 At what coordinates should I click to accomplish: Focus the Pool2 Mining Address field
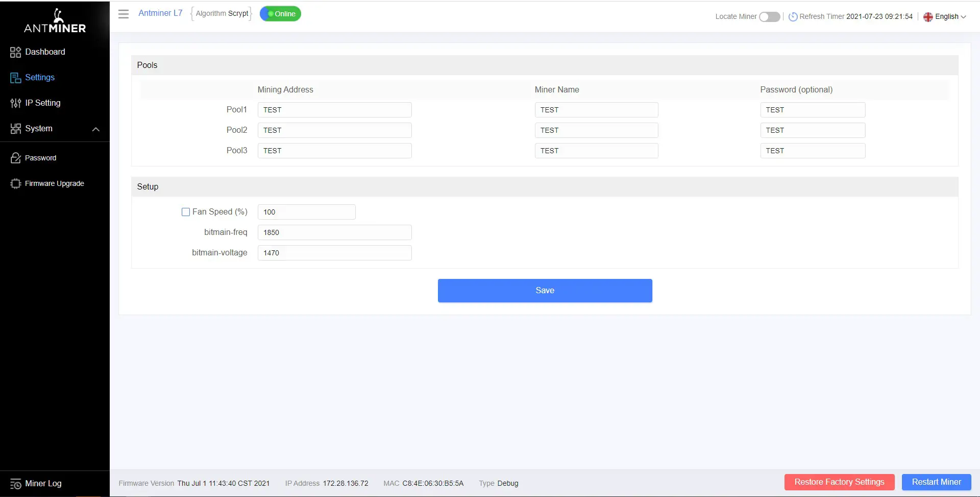click(x=335, y=130)
